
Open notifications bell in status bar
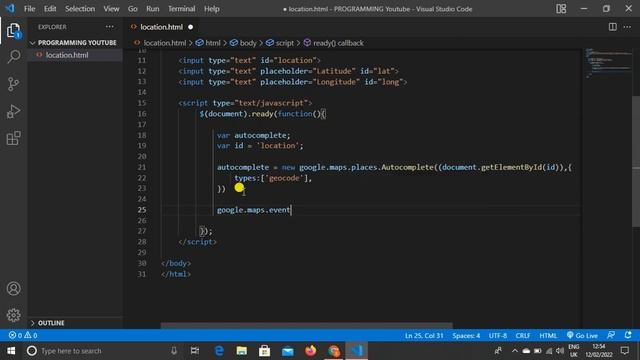point(628,335)
